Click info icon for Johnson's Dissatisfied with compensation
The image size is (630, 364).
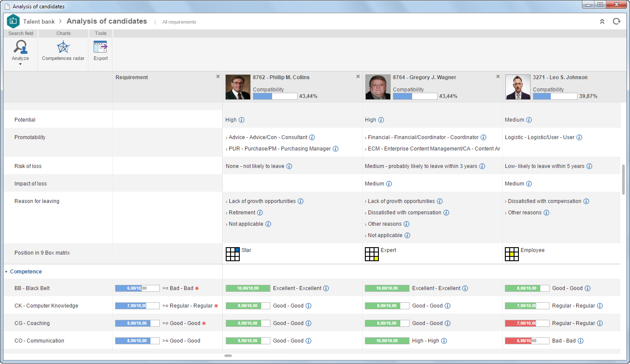[x=586, y=201]
